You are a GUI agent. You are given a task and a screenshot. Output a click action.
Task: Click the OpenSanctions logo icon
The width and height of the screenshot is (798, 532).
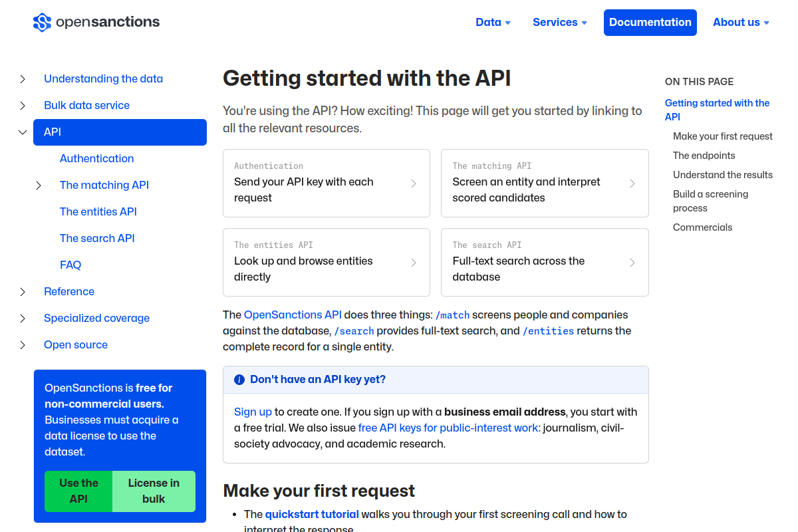[42, 23]
